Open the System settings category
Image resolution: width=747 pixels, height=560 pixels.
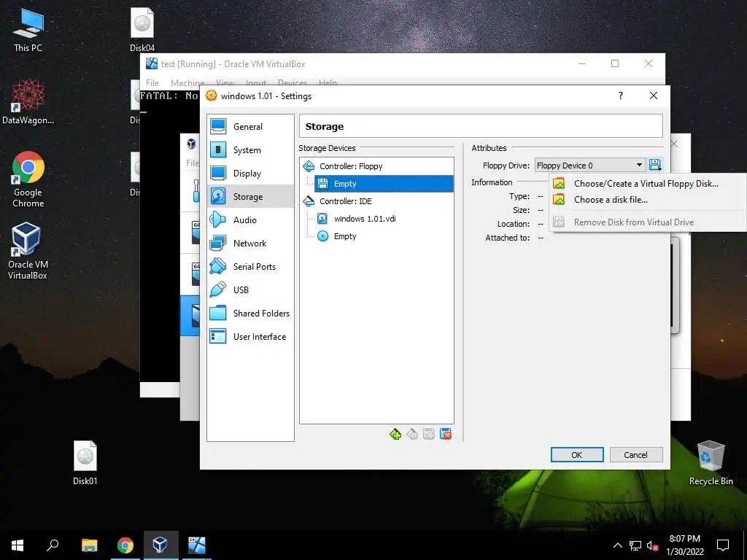pyautogui.click(x=250, y=150)
